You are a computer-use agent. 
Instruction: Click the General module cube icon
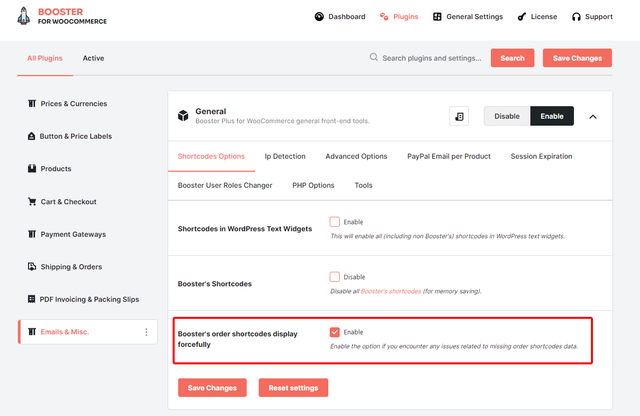183,116
